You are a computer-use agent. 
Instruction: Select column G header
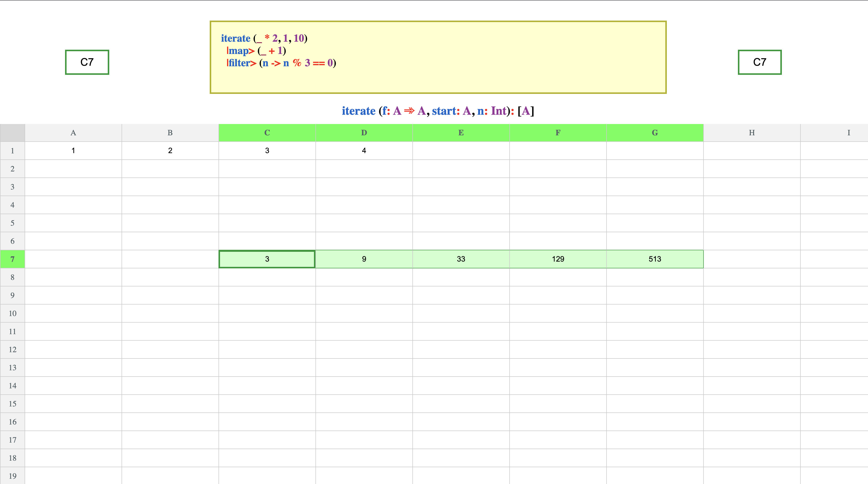click(x=655, y=133)
